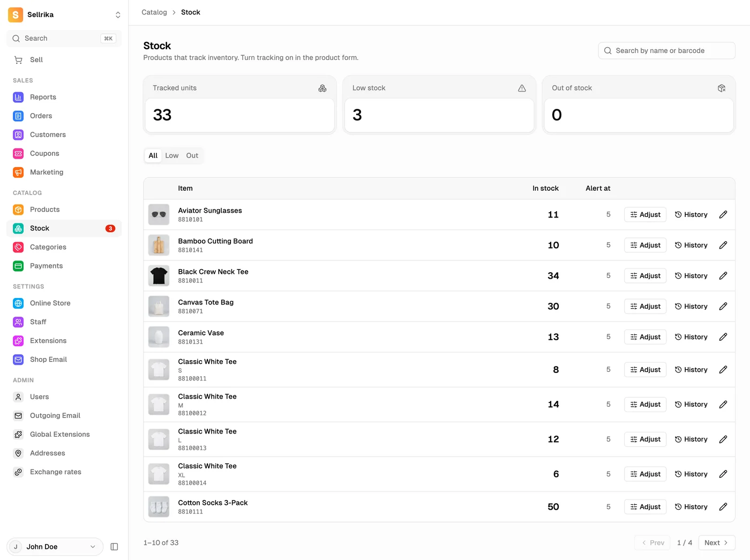Viewport: 750px width, 560px height.
Task: Edit Aviator Sunglasses with pencil icon
Action: [x=723, y=214]
